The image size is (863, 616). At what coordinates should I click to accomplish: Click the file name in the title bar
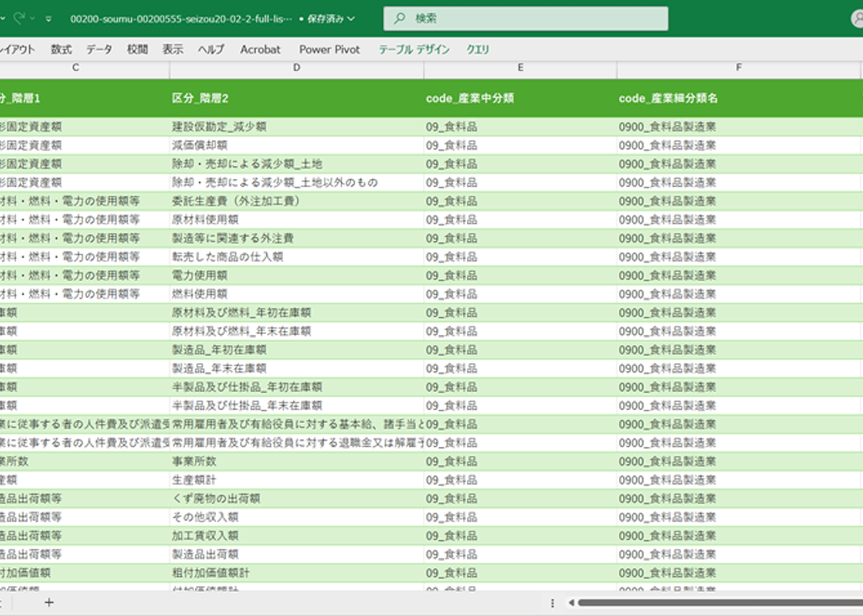181,19
